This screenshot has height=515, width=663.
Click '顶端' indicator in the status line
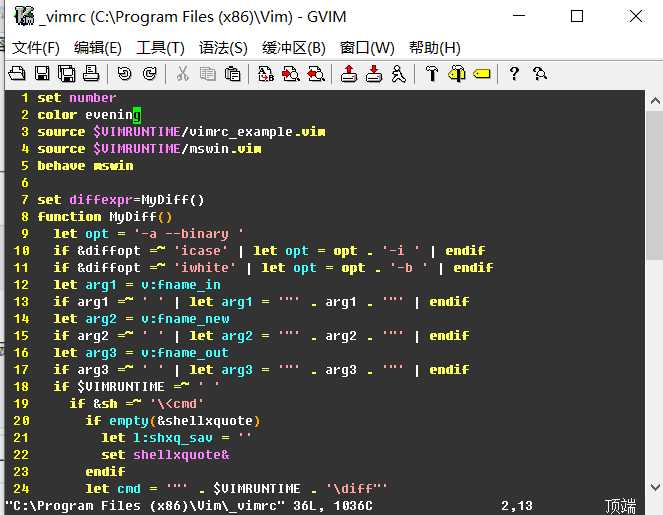coord(620,506)
